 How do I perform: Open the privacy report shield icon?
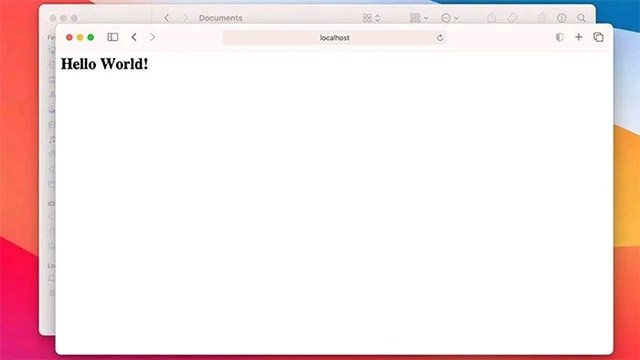(560, 37)
